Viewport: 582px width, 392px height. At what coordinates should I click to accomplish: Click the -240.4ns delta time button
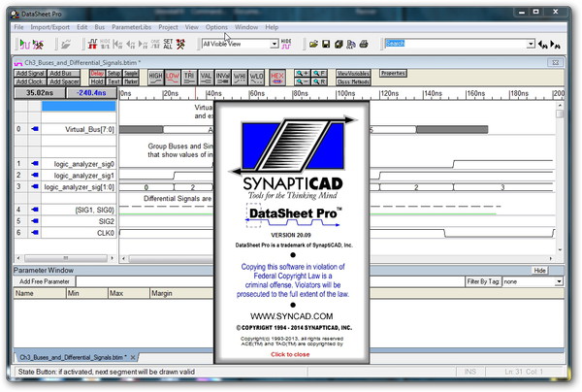(91, 93)
